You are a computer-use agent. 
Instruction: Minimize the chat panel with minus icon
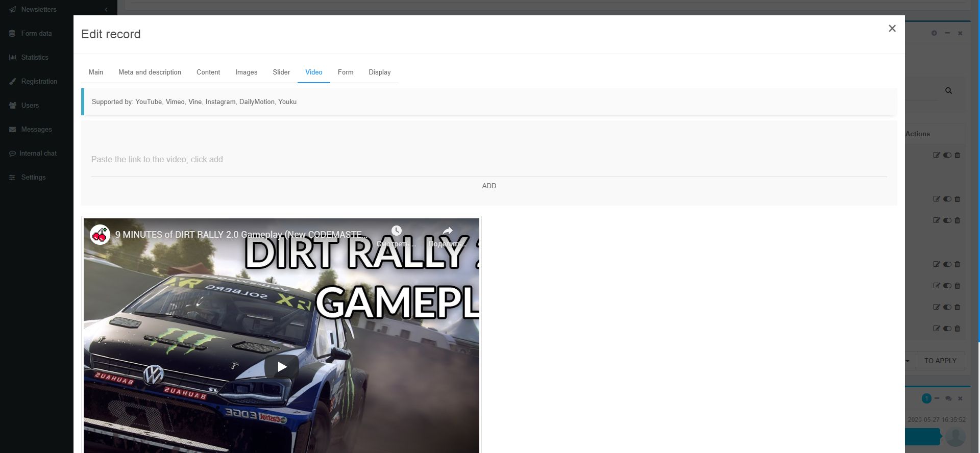click(x=937, y=398)
